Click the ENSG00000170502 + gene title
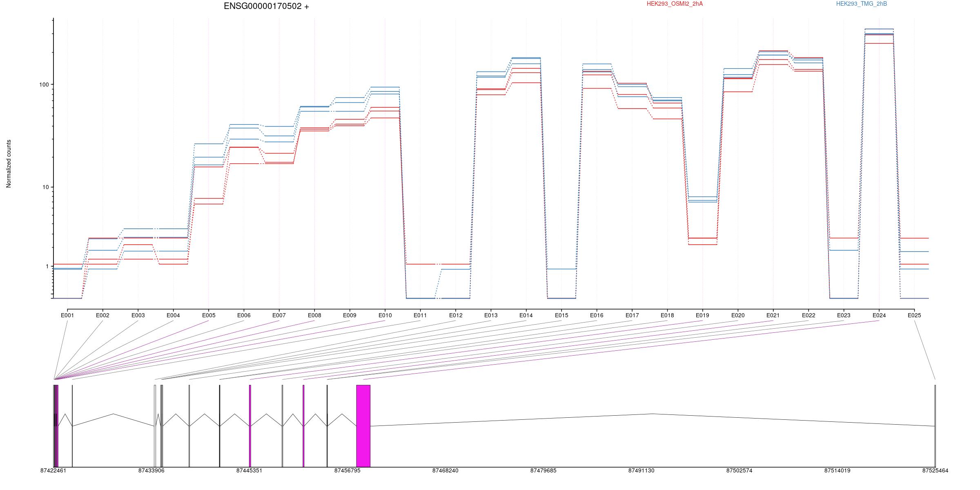 pyautogui.click(x=266, y=6)
